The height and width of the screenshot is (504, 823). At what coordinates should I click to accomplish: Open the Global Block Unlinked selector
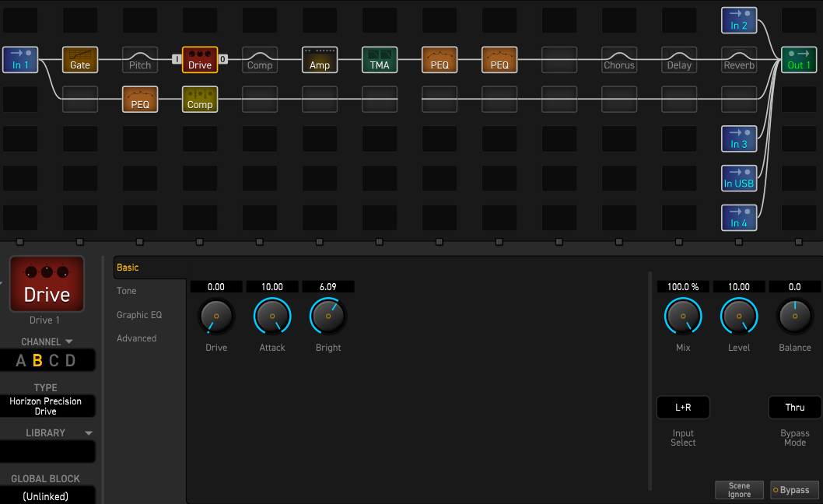coord(47,496)
